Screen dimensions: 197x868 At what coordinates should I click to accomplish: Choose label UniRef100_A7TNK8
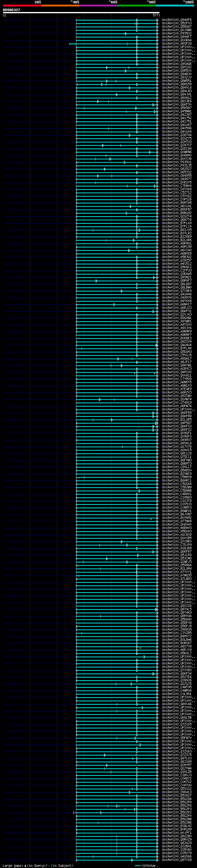point(177,521)
